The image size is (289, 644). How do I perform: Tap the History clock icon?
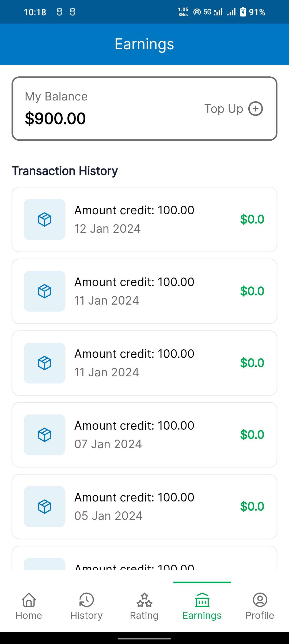point(86,600)
